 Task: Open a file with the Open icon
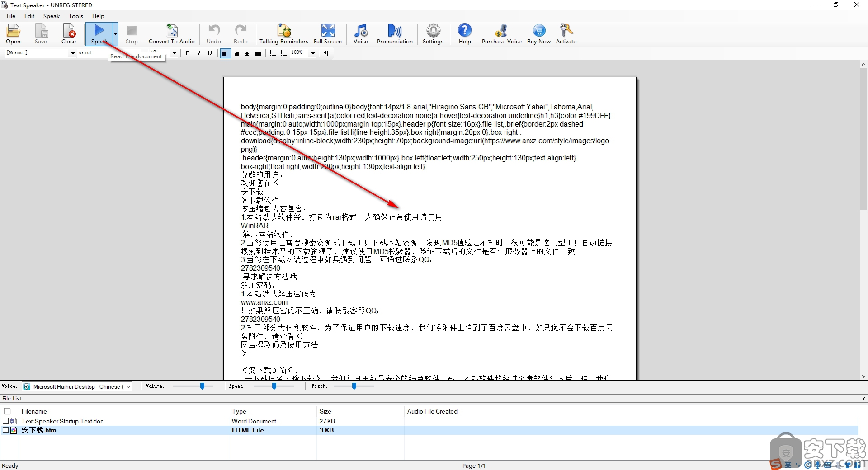click(13, 34)
